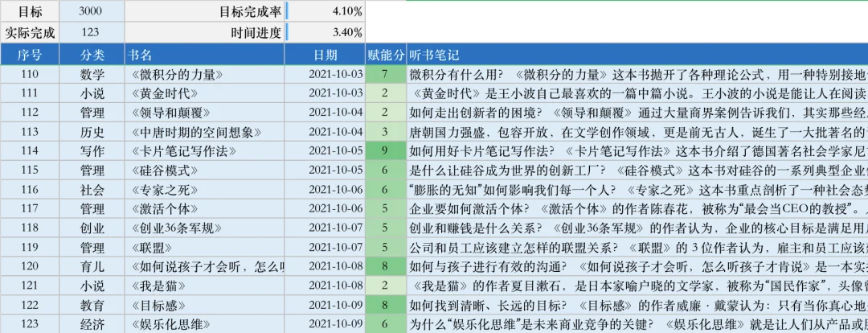Click book title 《领导和颠覆》
Screen dimensions: 868x333
click(x=170, y=113)
